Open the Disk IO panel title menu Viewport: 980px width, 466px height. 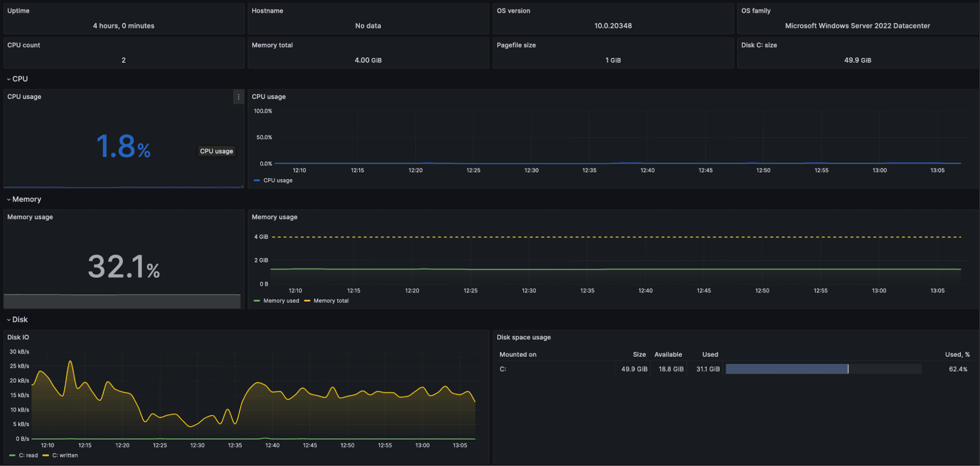tap(17, 337)
